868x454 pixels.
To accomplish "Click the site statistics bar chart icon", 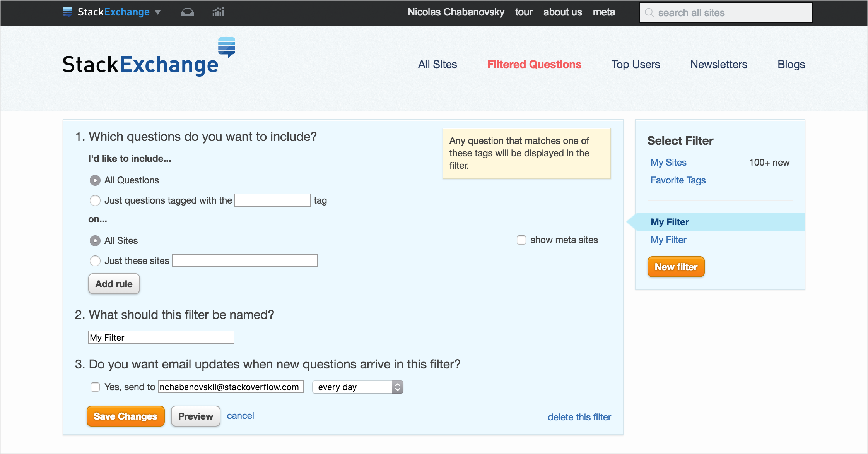I will [x=217, y=13].
